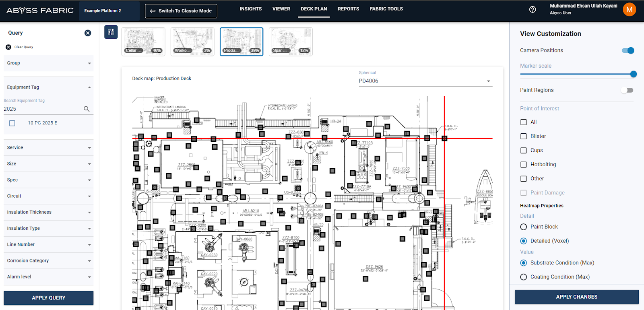Go to the Insights tab

pos(250,9)
